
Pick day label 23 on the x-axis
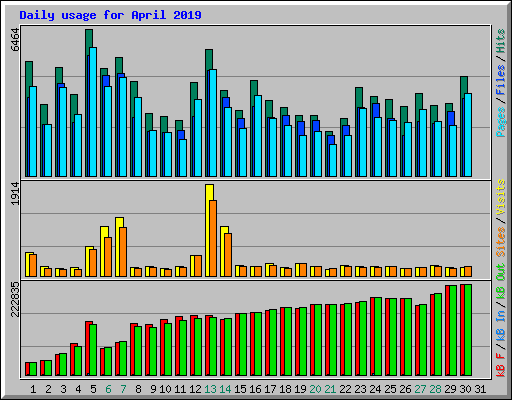coord(360,389)
